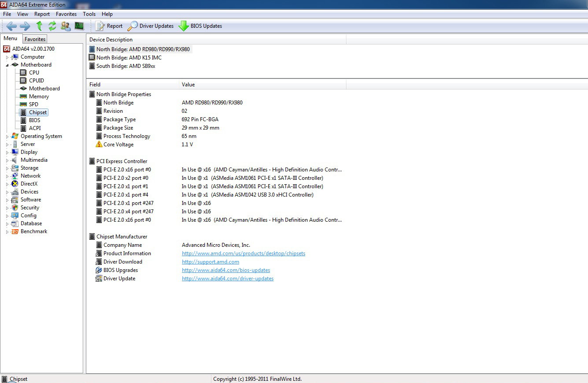
Task: Click the Value column header
Action: (x=263, y=85)
